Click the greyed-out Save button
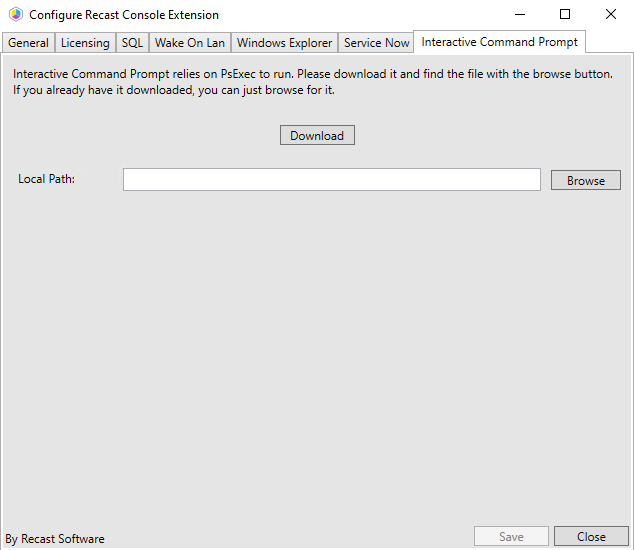The image size is (634, 550). pyautogui.click(x=511, y=536)
